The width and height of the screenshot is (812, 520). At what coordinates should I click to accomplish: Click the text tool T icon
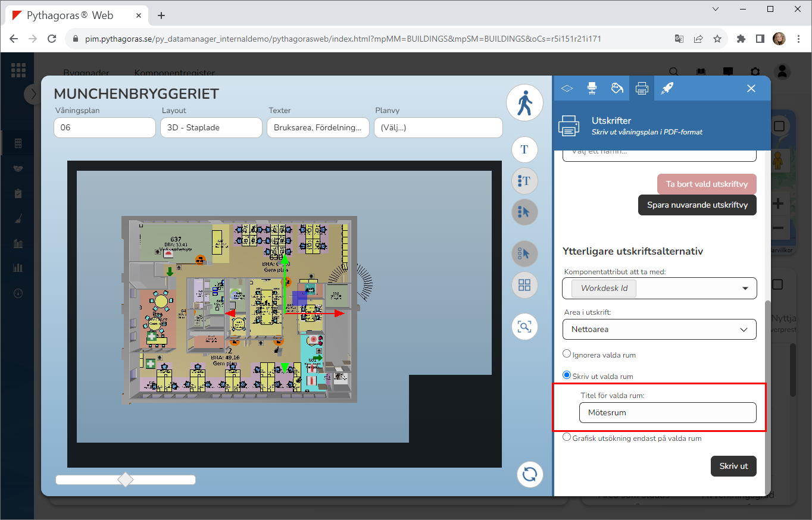[524, 149]
